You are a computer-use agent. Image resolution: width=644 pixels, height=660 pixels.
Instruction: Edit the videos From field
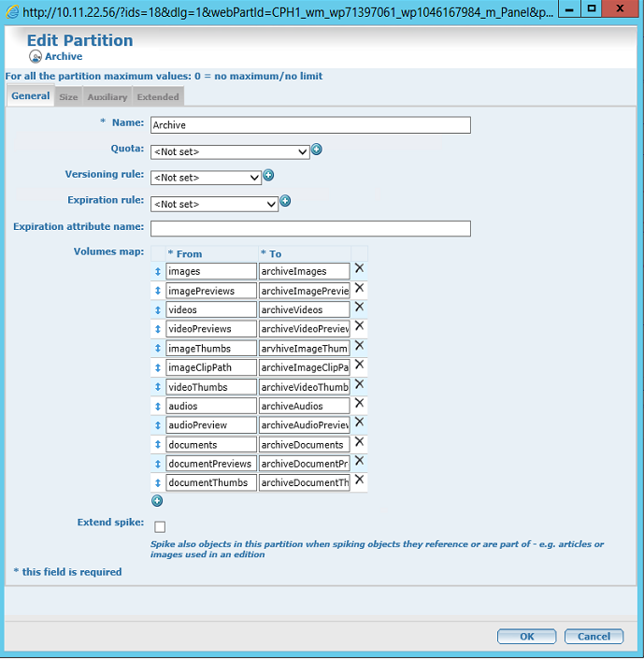[x=211, y=309]
